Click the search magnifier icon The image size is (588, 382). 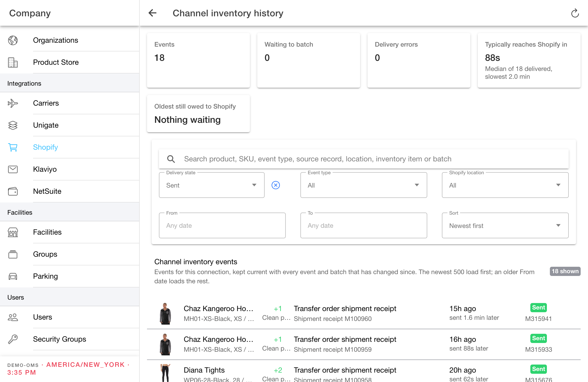pyautogui.click(x=171, y=159)
